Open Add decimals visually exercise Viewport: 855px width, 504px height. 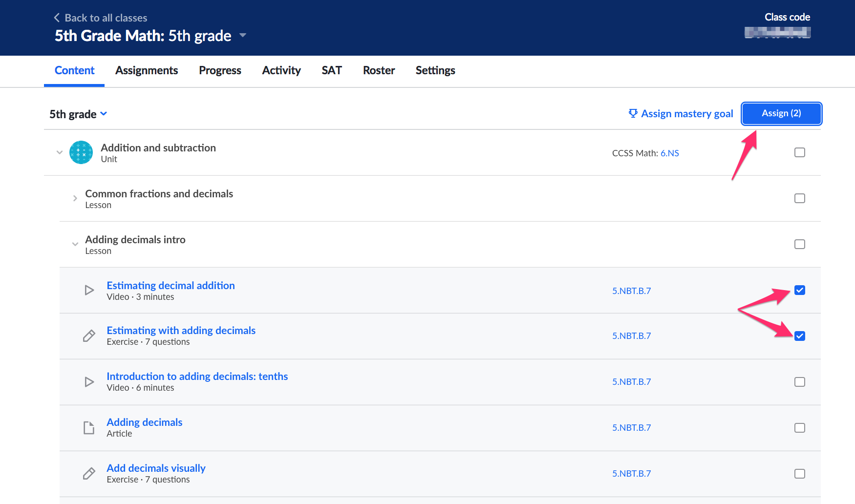(x=156, y=468)
